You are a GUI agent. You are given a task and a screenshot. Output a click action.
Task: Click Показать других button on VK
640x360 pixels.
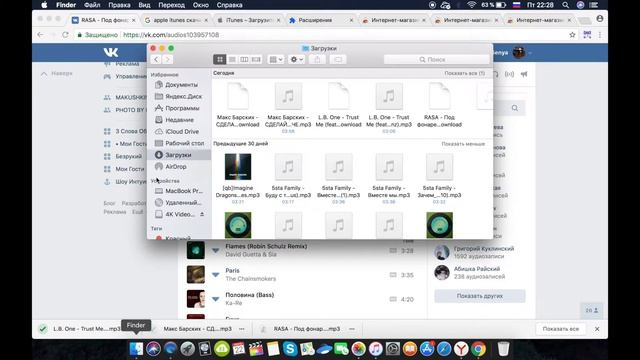pyautogui.click(x=480, y=296)
